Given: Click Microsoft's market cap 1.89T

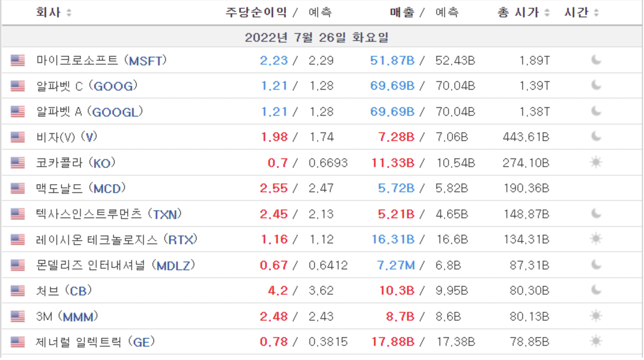Looking at the screenshot, I should pos(534,61).
